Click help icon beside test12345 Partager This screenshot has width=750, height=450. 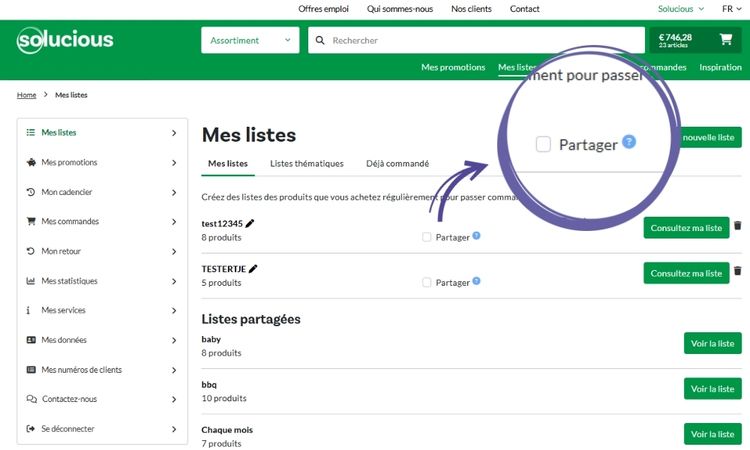477,236
